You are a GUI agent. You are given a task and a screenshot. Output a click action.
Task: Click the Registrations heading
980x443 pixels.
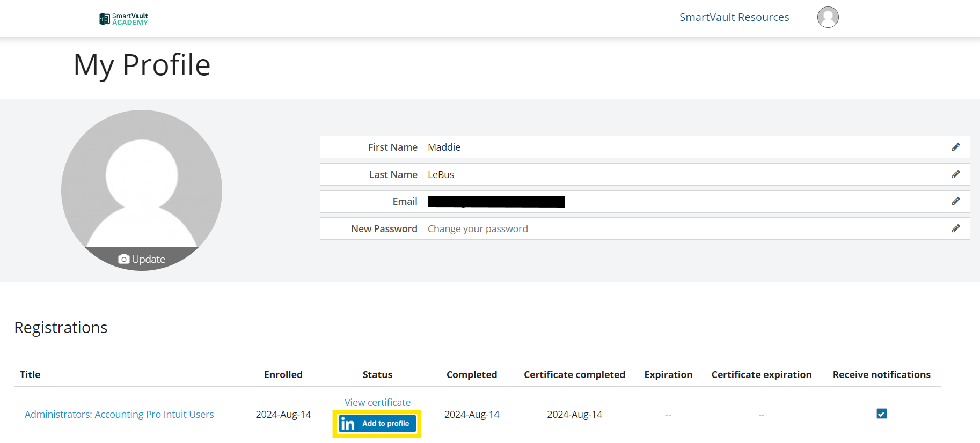click(x=61, y=328)
